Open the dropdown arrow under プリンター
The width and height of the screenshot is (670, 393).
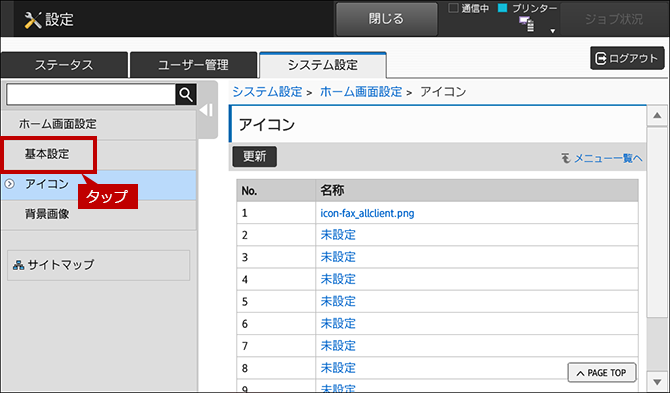552,31
